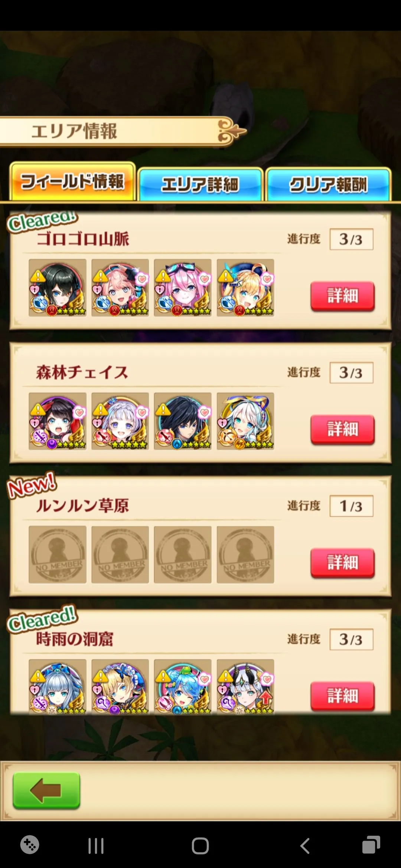Tap last empty NO MEMBER slot in ルンルン草原
This screenshot has width=401, height=868.
click(x=245, y=555)
